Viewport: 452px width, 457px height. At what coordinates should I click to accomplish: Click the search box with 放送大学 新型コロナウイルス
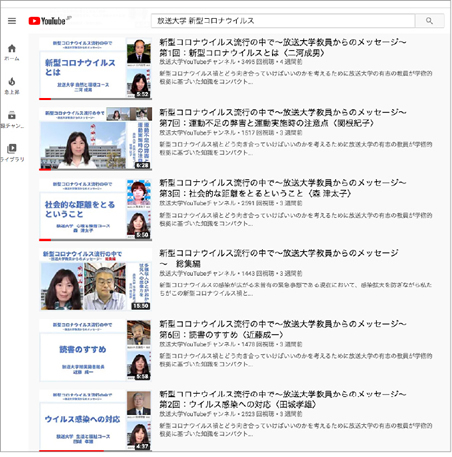tap(283, 21)
